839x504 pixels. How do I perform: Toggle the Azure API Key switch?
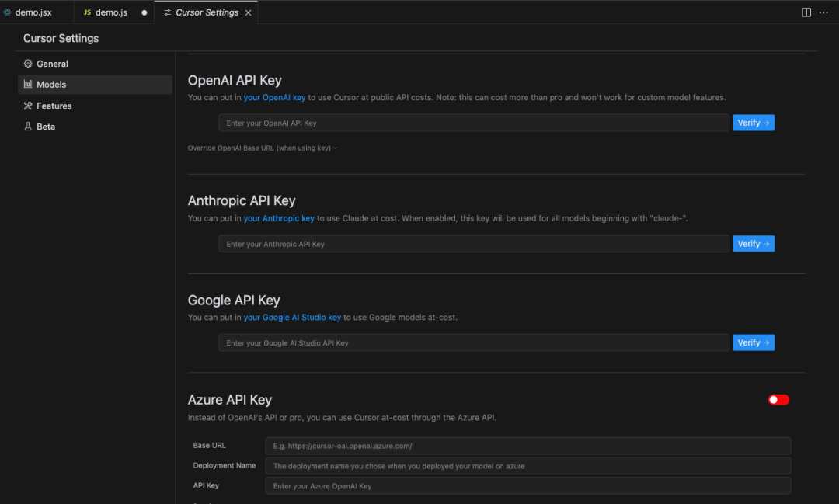pos(778,400)
